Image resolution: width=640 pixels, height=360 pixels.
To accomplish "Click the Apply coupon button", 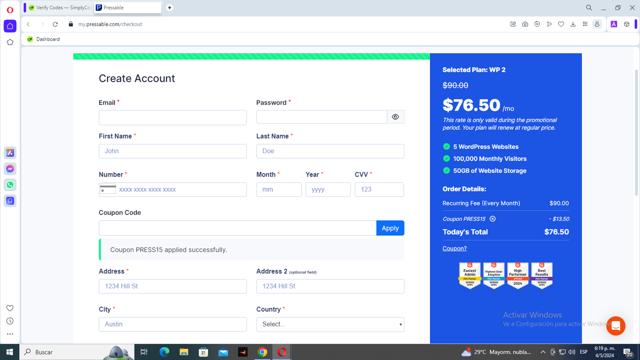I will point(390,228).
